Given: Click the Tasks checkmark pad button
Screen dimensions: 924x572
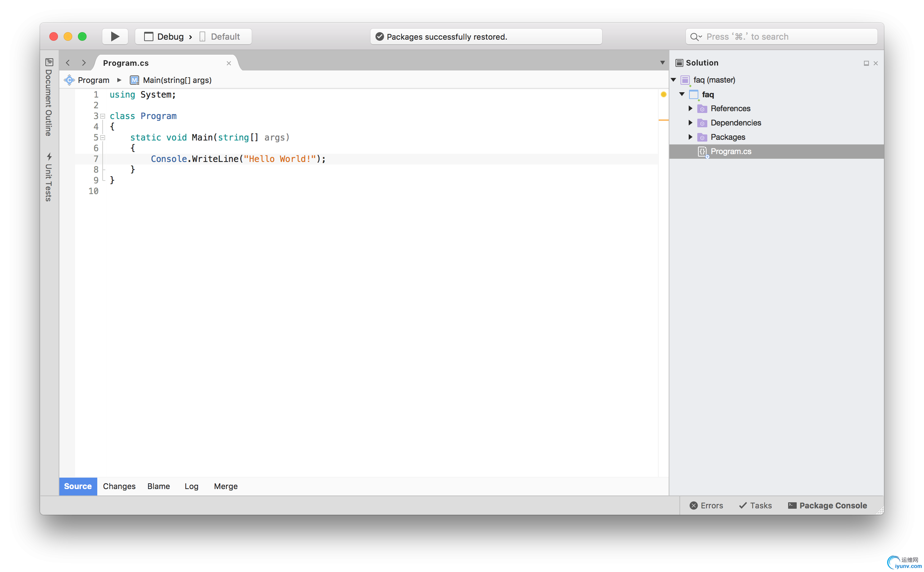Looking at the screenshot, I should tap(755, 506).
